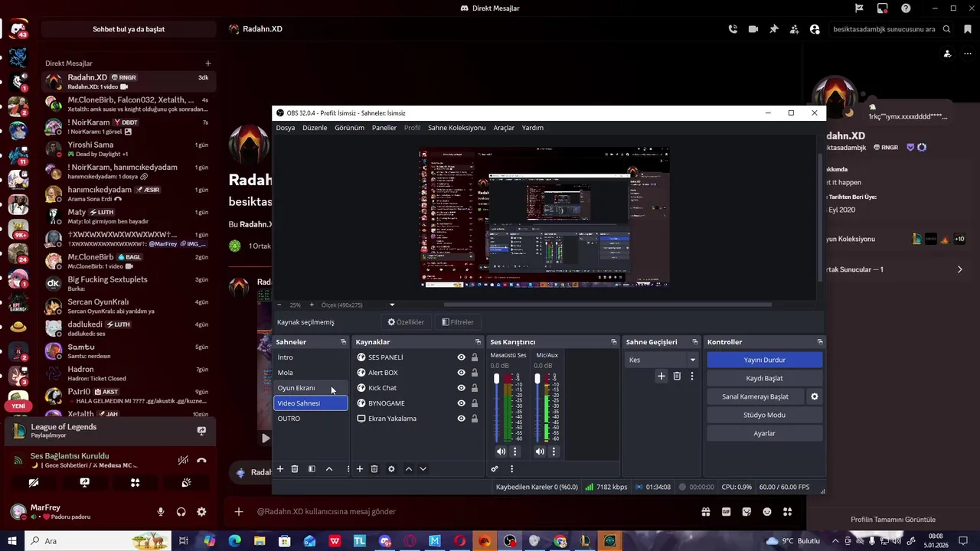Viewport: 980px width, 551px height.
Task: Start a voice call in Discord
Action: [733, 29]
